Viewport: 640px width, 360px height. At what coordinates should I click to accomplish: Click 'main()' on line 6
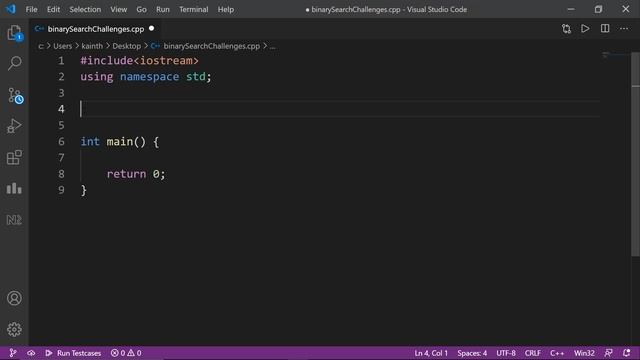click(x=126, y=142)
